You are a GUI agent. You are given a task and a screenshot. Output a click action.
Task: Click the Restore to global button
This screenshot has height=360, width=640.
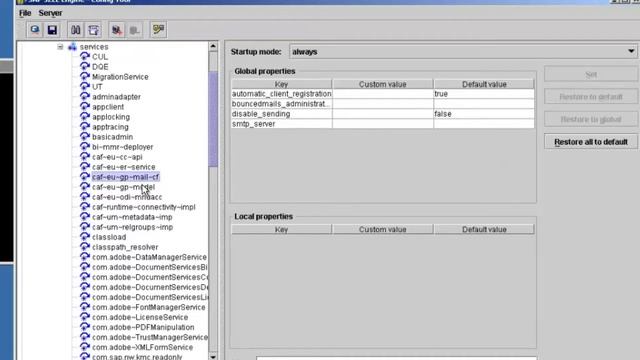[x=591, y=120]
